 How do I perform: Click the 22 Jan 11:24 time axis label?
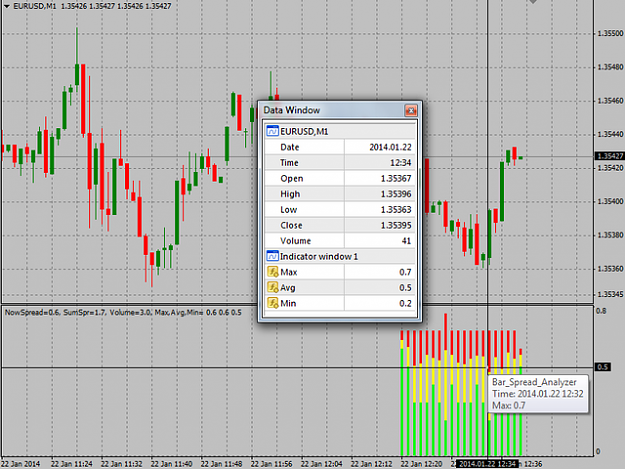point(71,464)
